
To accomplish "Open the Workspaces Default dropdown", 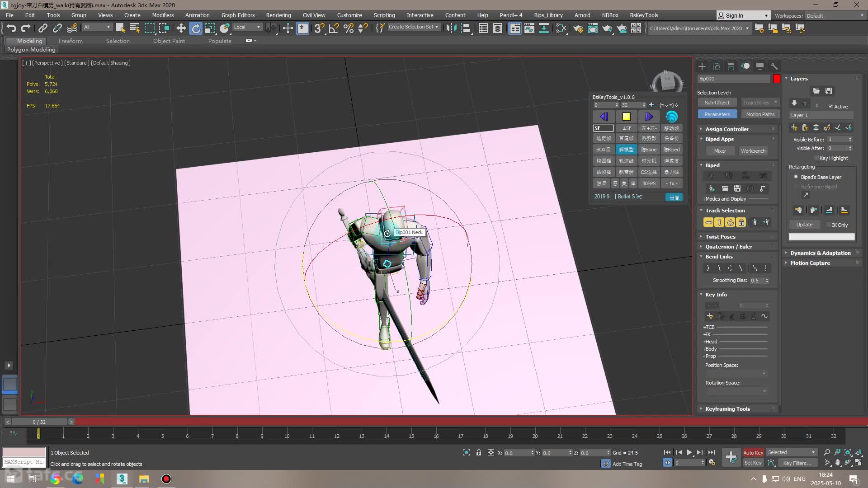I will [835, 16].
